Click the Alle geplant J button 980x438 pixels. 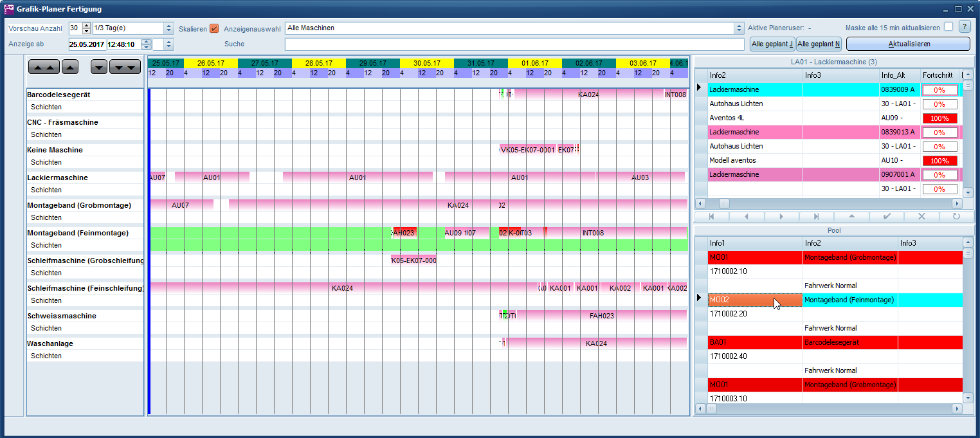772,44
